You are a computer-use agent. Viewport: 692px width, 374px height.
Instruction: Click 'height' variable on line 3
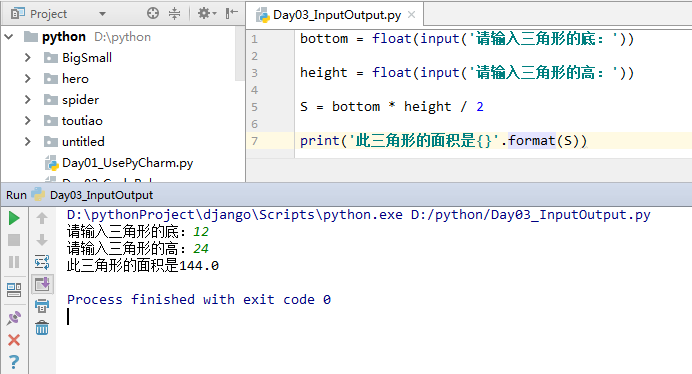(324, 72)
